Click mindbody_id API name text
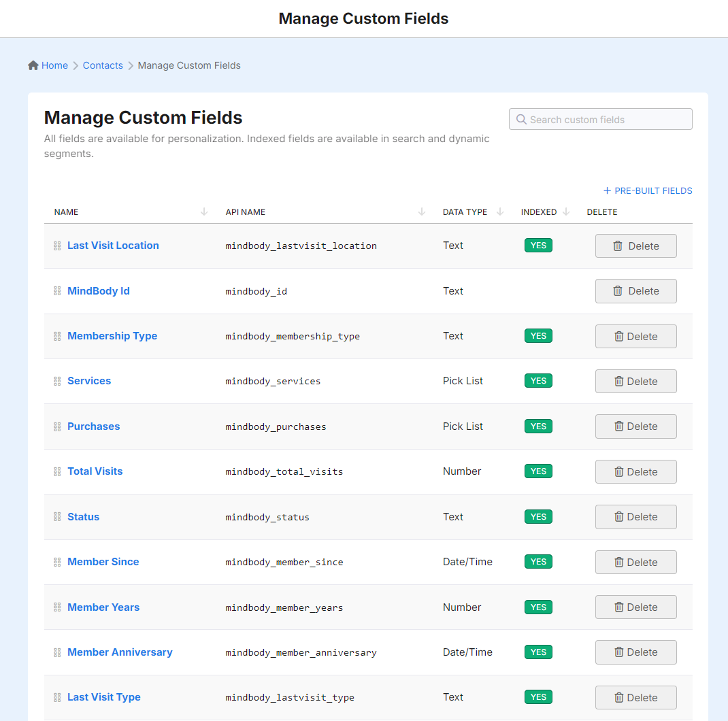Screen dimensions: 728x721 [x=257, y=291]
